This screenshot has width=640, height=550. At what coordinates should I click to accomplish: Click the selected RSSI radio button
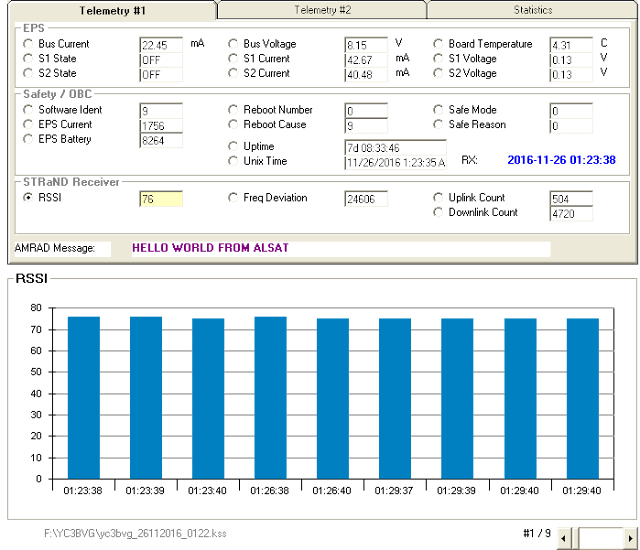(28, 197)
